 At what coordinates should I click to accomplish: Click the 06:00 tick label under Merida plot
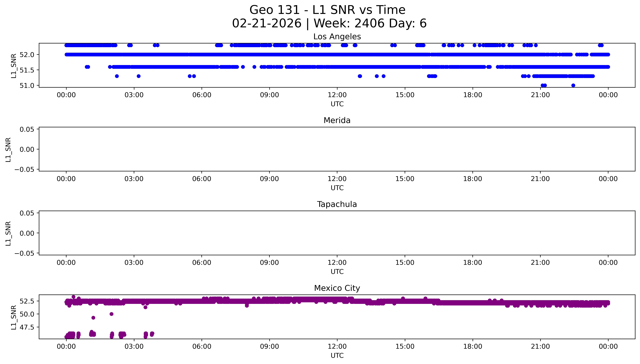(202, 179)
